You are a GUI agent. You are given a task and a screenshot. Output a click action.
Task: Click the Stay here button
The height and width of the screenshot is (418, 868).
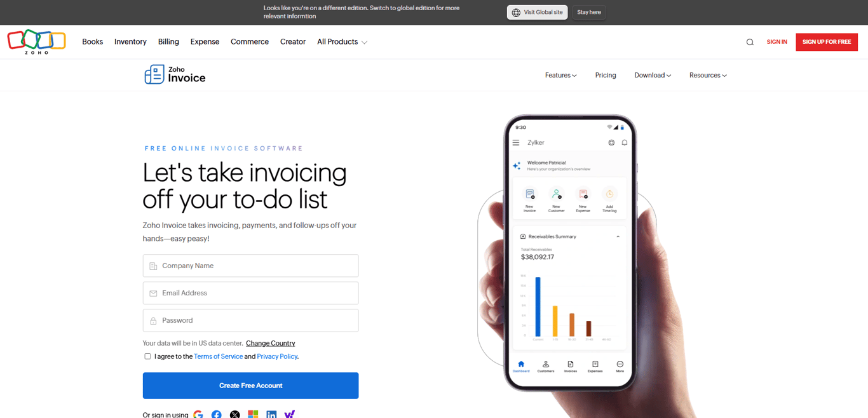pos(589,12)
